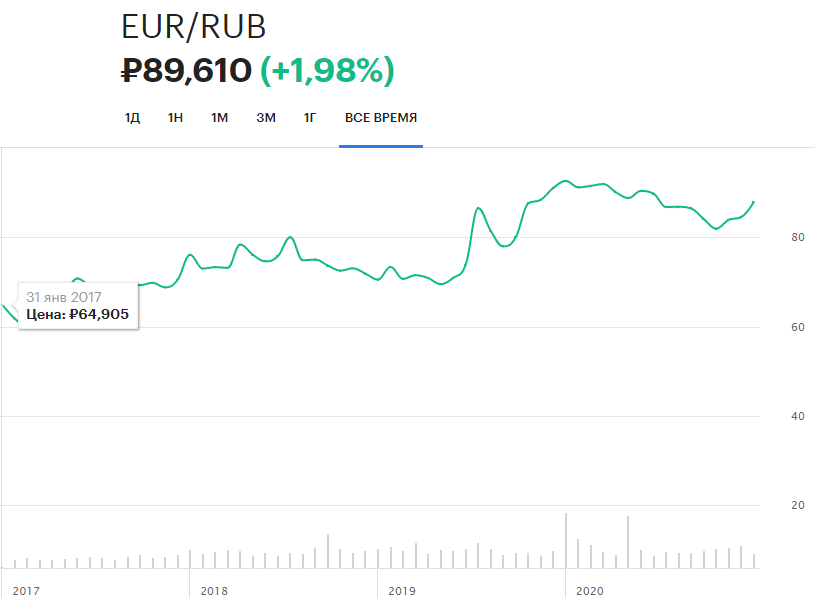Click the 2020 year axis label
This screenshot has height=610, width=815.
pos(589,591)
